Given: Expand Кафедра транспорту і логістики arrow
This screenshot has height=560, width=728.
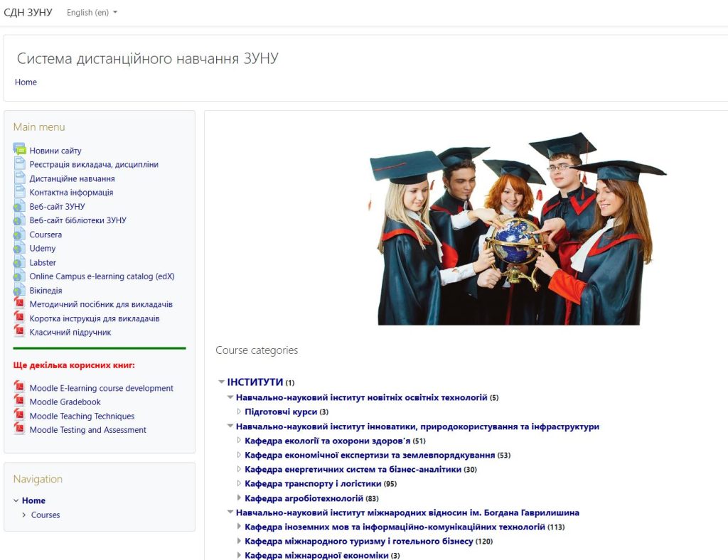Looking at the screenshot, I should tap(239, 484).
